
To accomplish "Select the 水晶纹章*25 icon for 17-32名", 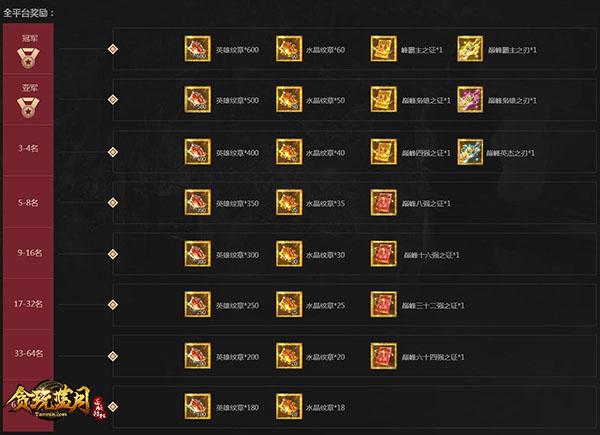I will click(289, 305).
